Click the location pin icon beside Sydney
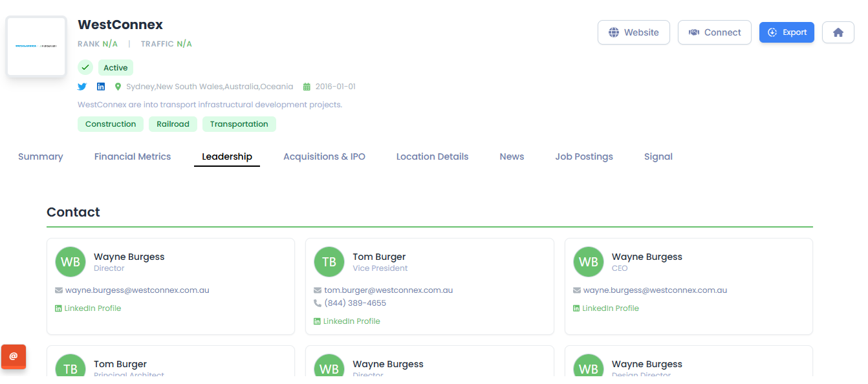This screenshot has height=384, width=868. point(118,87)
